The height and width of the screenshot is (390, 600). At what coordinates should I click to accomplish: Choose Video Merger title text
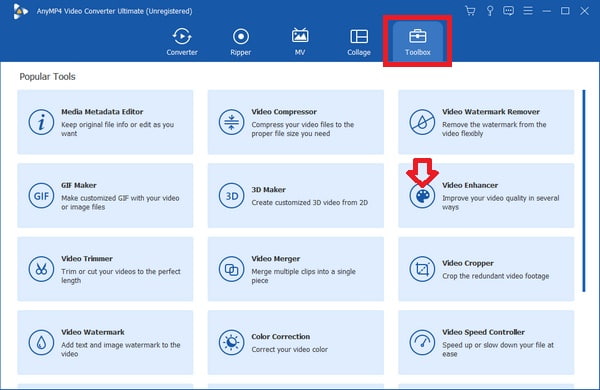[276, 259]
